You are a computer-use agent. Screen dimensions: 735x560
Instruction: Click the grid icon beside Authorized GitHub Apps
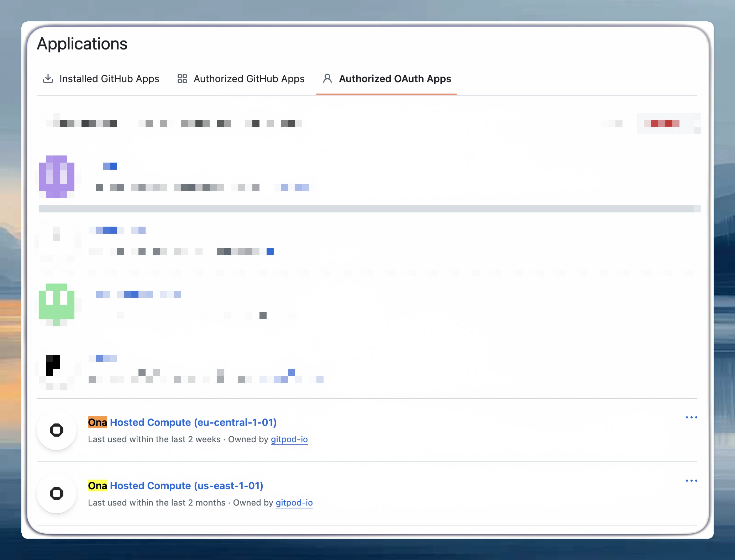point(182,79)
